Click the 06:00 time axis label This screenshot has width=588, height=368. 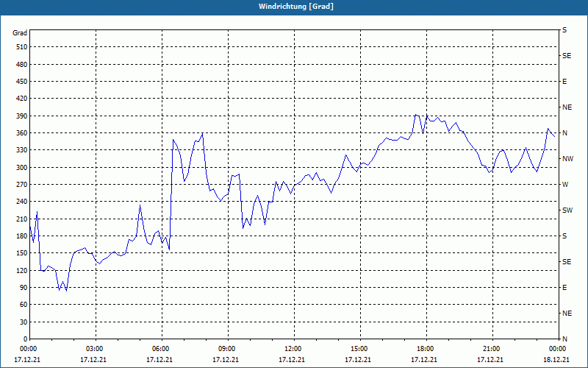[161, 349]
